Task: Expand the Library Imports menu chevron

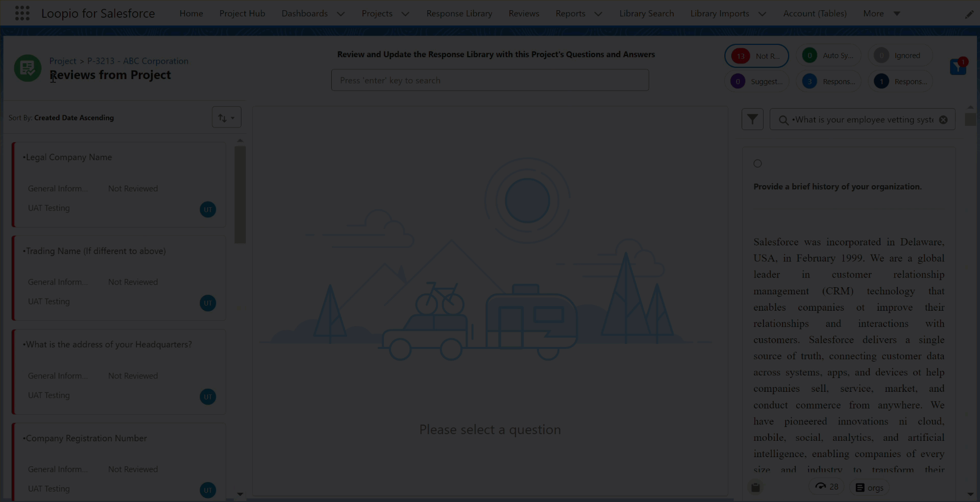Action: [x=762, y=14]
